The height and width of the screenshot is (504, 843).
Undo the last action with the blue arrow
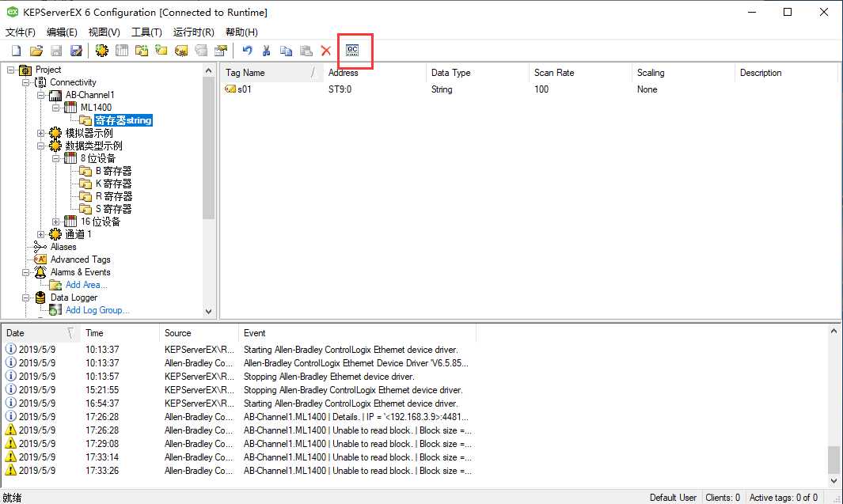pyautogui.click(x=247, y=51)
